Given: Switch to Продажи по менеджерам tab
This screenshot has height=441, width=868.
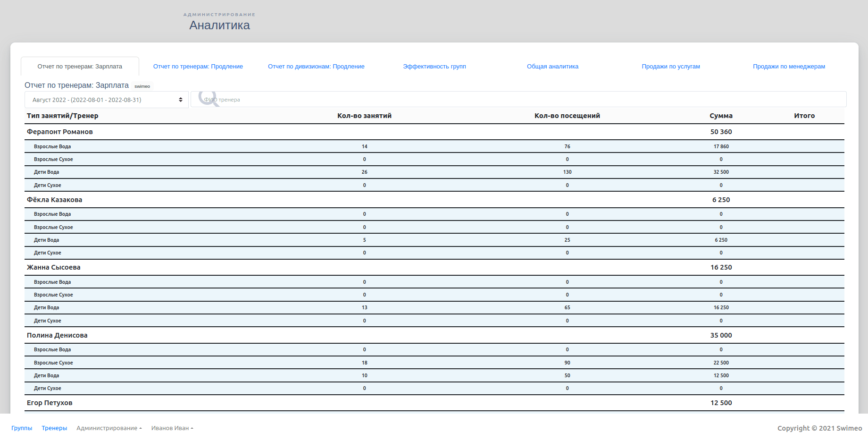Looking at the screenshot, I should tap(789, 67).
